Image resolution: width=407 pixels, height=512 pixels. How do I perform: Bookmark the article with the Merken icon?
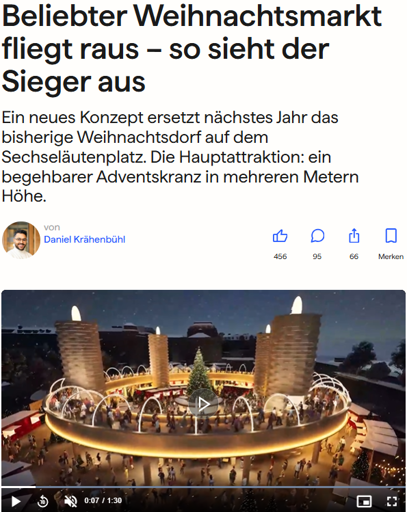click(391, 236)
